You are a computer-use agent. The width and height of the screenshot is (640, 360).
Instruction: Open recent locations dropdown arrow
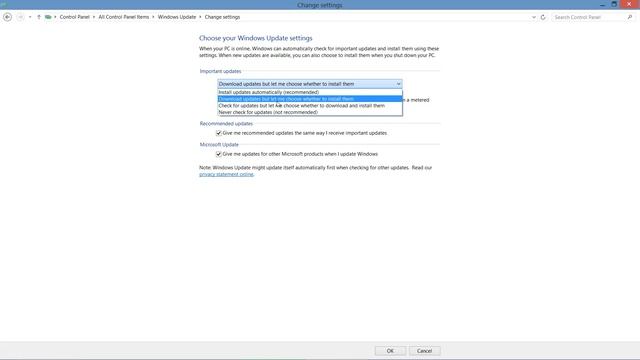pyautogui.click(x=30, y=17)
